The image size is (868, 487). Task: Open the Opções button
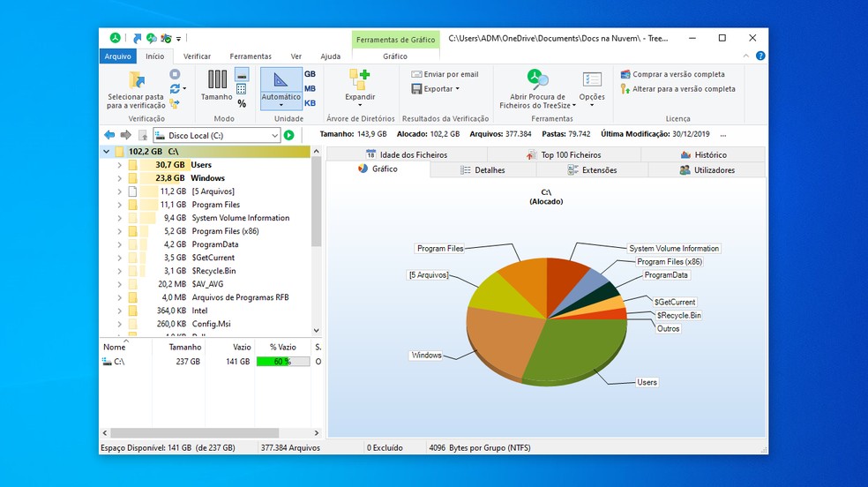click(592, 84)
